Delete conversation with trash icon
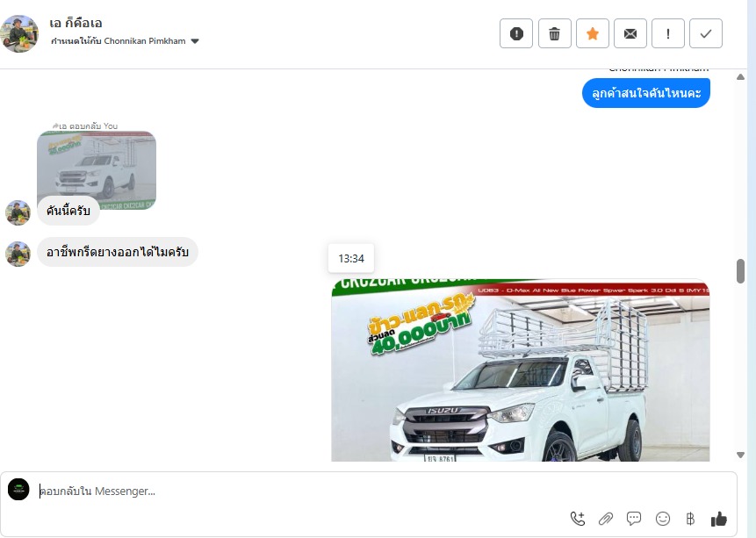Screen dimensions: 756x538 [554, 33]
